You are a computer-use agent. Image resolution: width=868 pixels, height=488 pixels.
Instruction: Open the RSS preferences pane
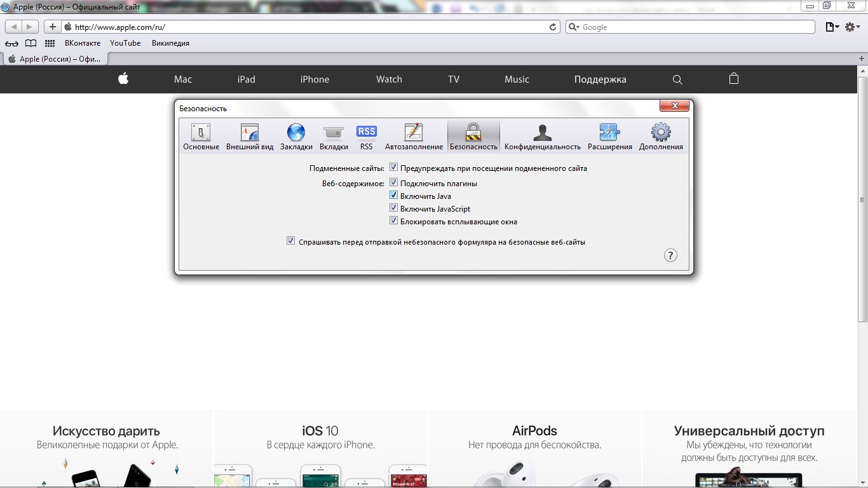coord(366,137)
